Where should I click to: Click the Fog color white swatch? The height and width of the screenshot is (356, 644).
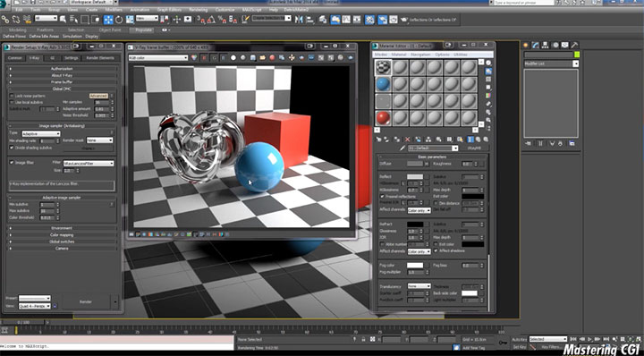pyautogui.click(x=415, y=266)
